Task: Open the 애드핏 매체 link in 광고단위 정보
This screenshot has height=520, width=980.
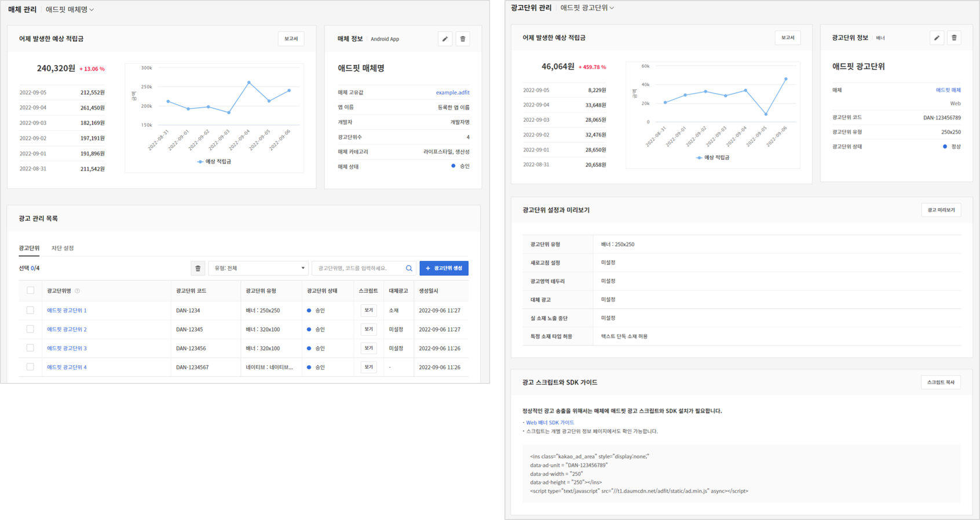Action: (948, 90)
